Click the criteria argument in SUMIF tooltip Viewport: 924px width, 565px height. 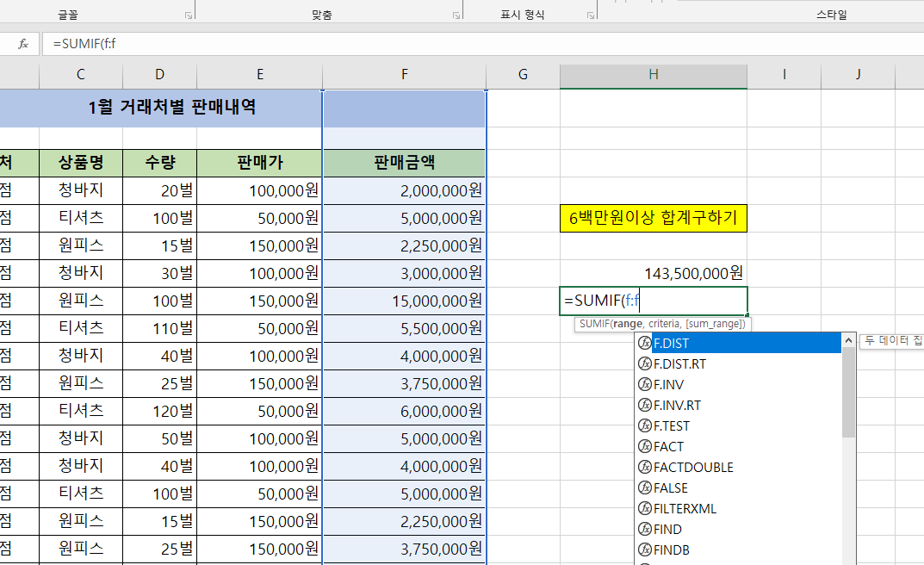point(664,324)
